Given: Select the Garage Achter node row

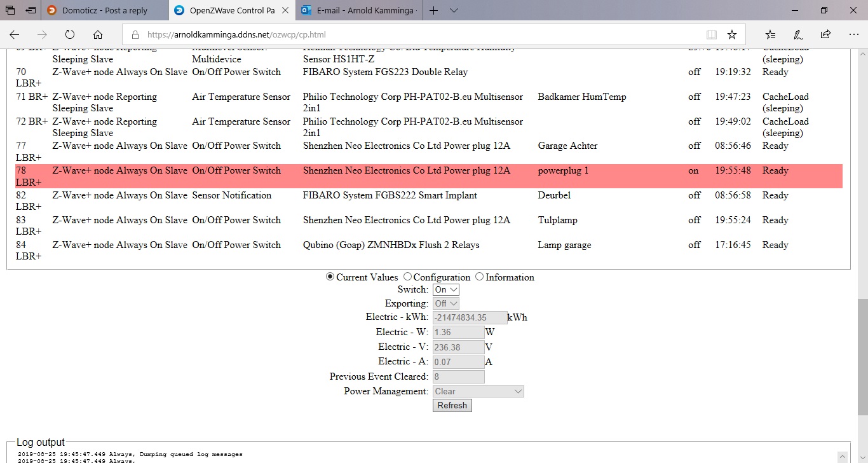Looking at the screenshot, I should [429, 151].
